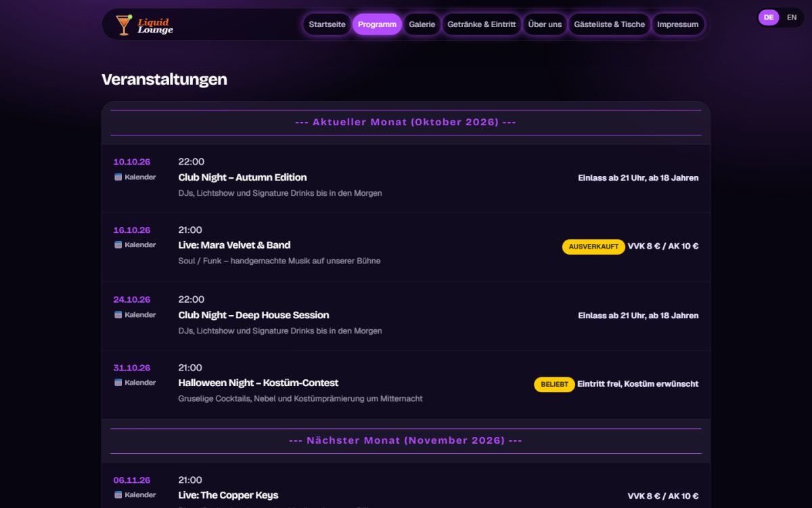The width and height of the screenshot is (812, 508).
Task: Click Einlass note for Deep House Session
Action: pos(638,316)
